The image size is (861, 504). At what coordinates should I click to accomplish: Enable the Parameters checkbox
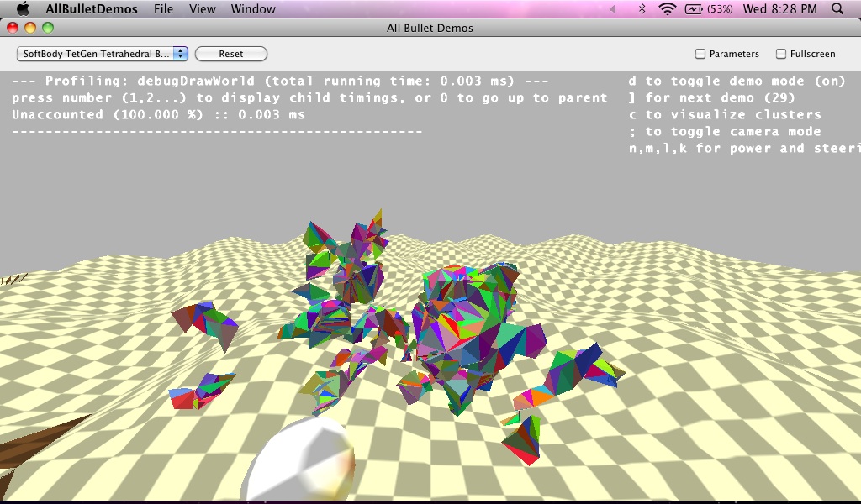click(700, 54)
